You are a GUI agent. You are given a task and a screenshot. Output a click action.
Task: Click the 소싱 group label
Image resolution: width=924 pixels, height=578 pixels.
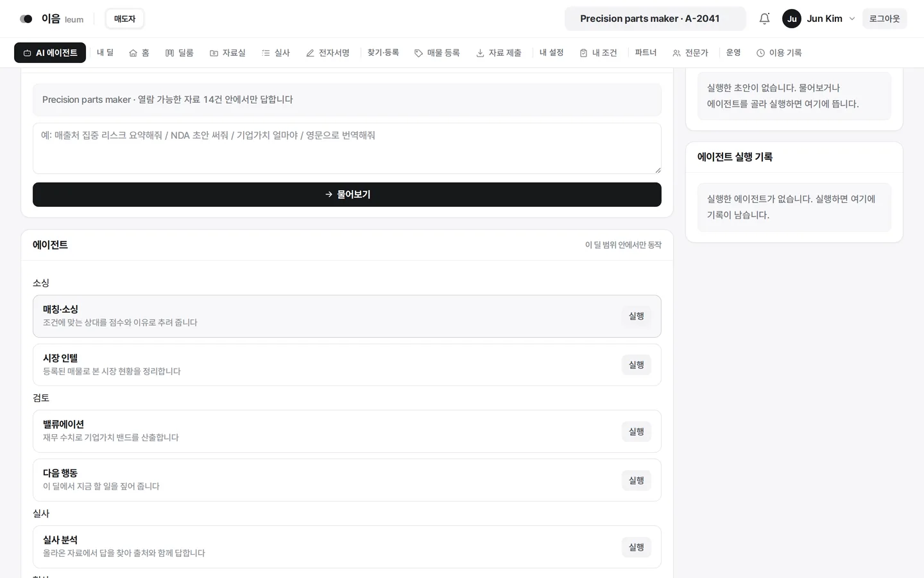point(41,283)
